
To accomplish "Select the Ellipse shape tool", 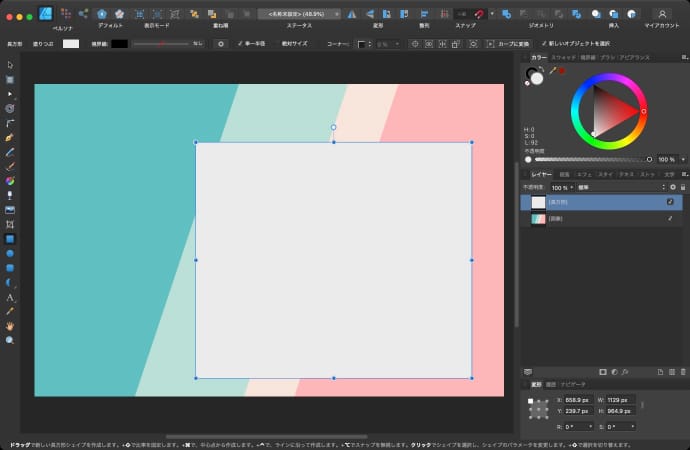I will pyautogui.click(x=10, y=254).
